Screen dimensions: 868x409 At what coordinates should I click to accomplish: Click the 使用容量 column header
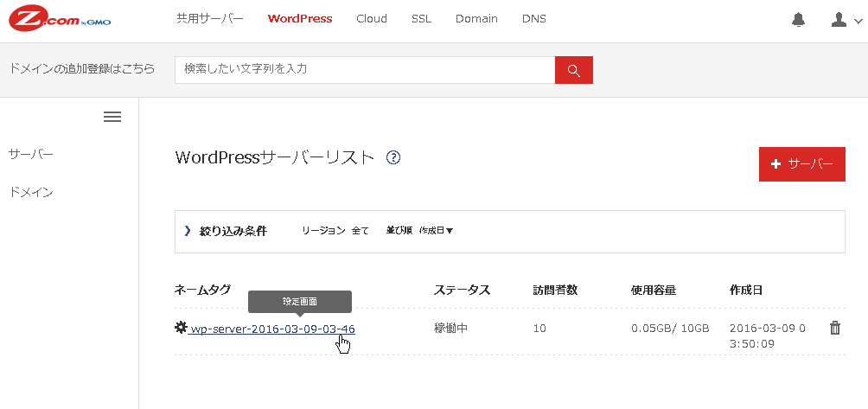tap(654, 290)
